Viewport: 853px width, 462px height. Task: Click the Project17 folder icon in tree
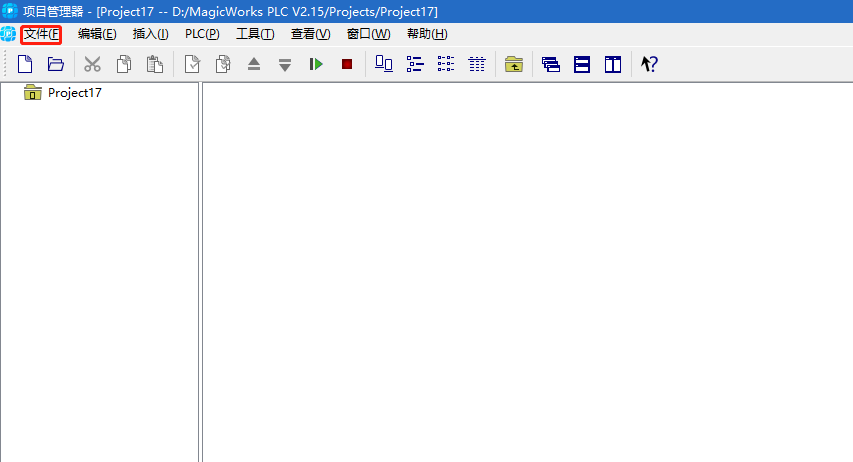click(33, 93)
